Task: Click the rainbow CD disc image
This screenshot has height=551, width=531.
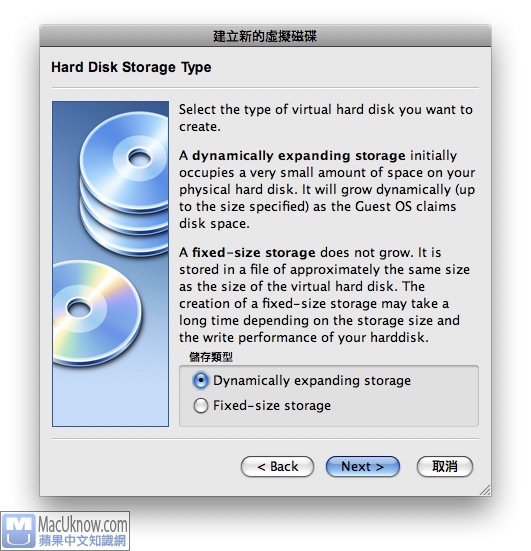Action: point(97,313)
